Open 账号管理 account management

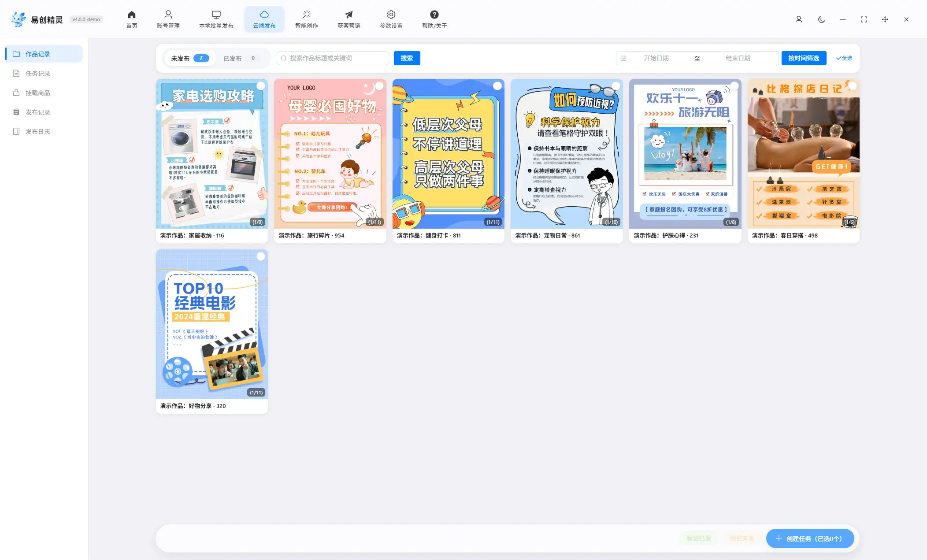168,19
